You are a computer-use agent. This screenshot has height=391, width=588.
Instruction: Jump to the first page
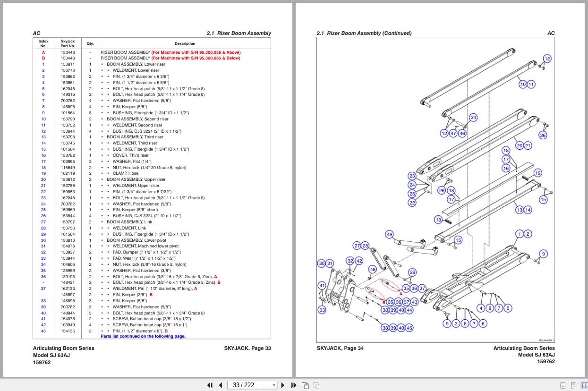tap(210, 385)
